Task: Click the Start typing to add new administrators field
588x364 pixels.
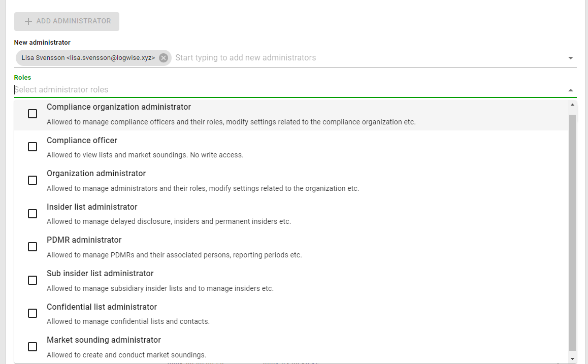Action: (369, 58)
